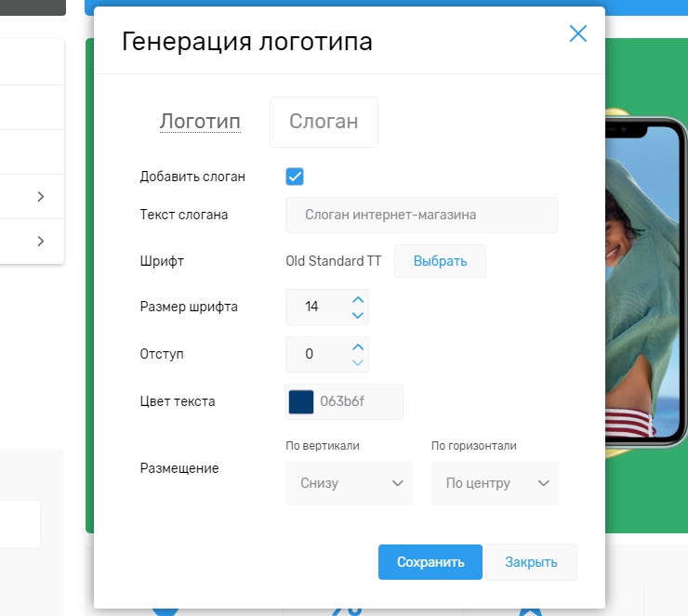Switch to the 'Логотип' tab
Screen dimensions: 688x616
point(200,122)
